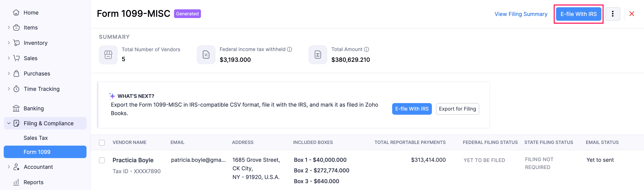Image resolution: width=644 pixels, height=190 pixels.
Task: Open the Form 1099 menu item
Action: [x=37, y=152]
